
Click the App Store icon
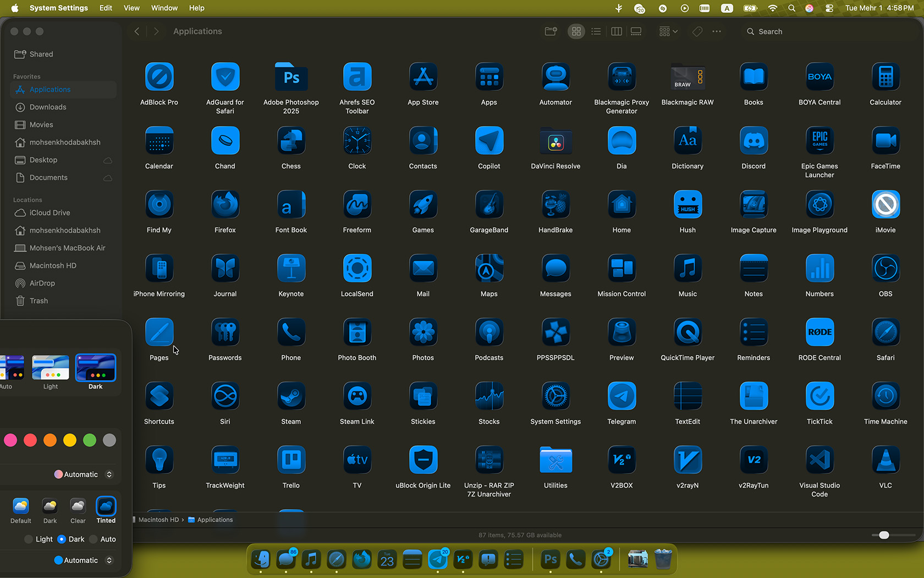point(423,77)
